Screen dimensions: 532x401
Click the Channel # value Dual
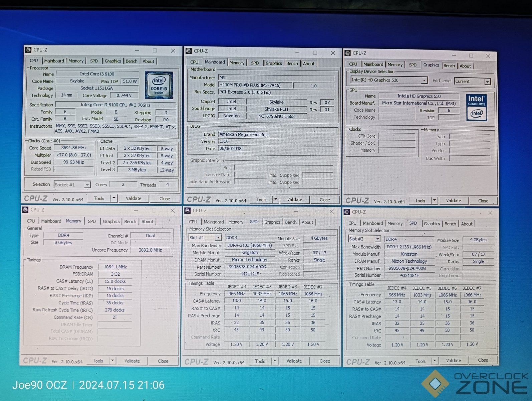click(x=150, y=236)
